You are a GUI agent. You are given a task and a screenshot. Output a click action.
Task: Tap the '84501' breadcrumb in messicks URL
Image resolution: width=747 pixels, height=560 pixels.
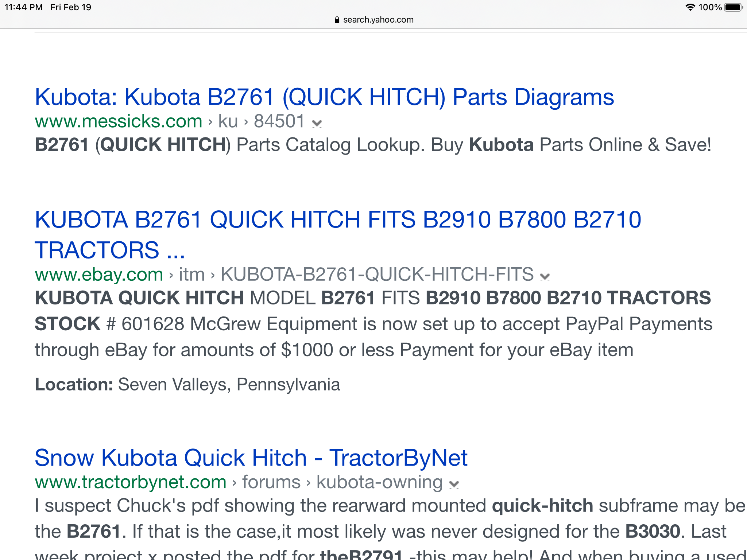[279, 121]
